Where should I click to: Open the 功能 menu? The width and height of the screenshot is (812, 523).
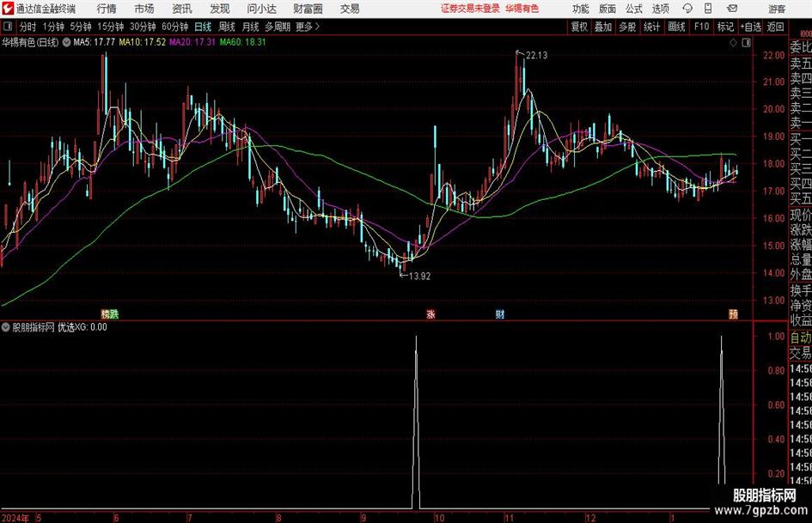581,9
